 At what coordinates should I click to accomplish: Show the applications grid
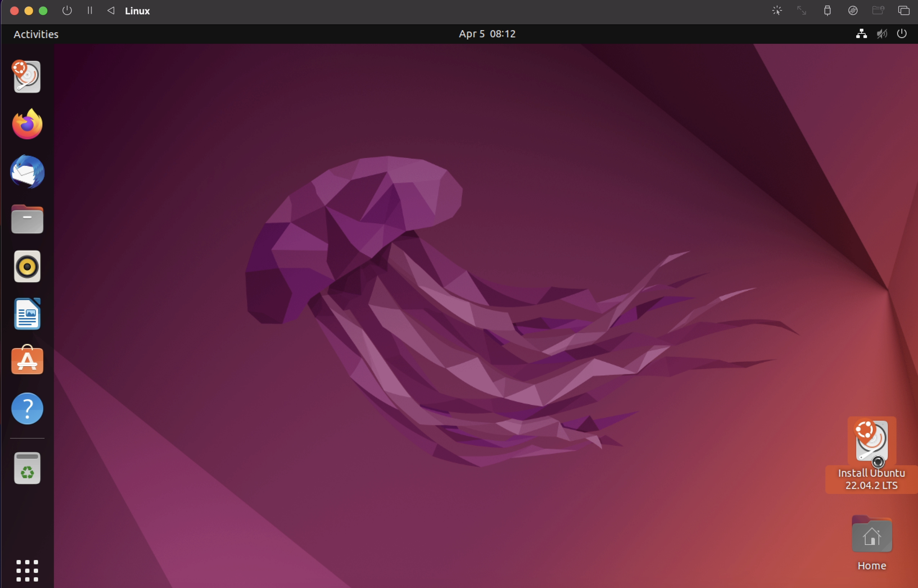pos(27,570)
